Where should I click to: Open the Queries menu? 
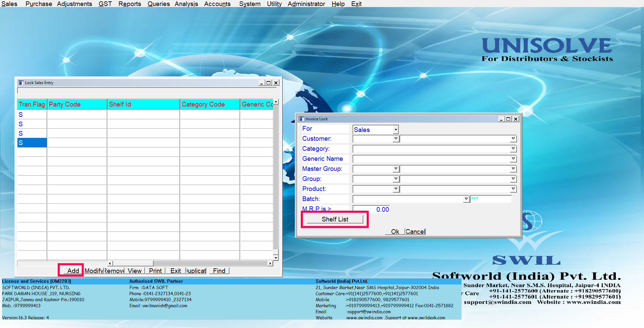coord(159,4)
